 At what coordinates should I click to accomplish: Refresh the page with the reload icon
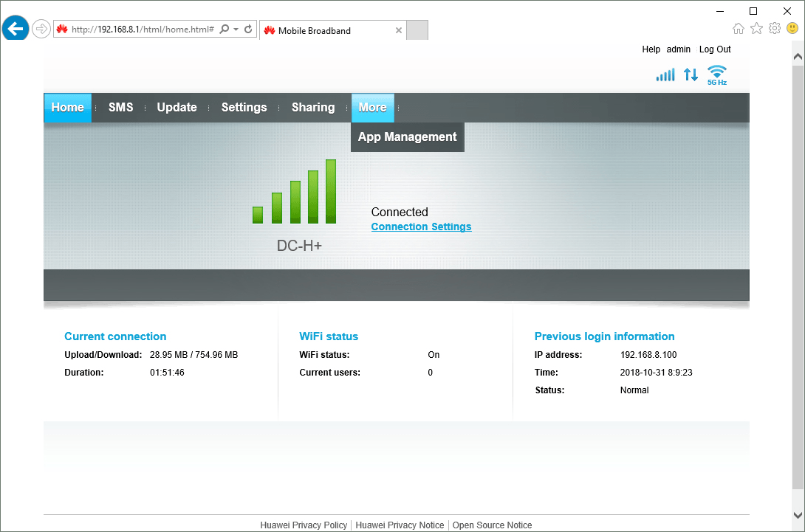249,30
